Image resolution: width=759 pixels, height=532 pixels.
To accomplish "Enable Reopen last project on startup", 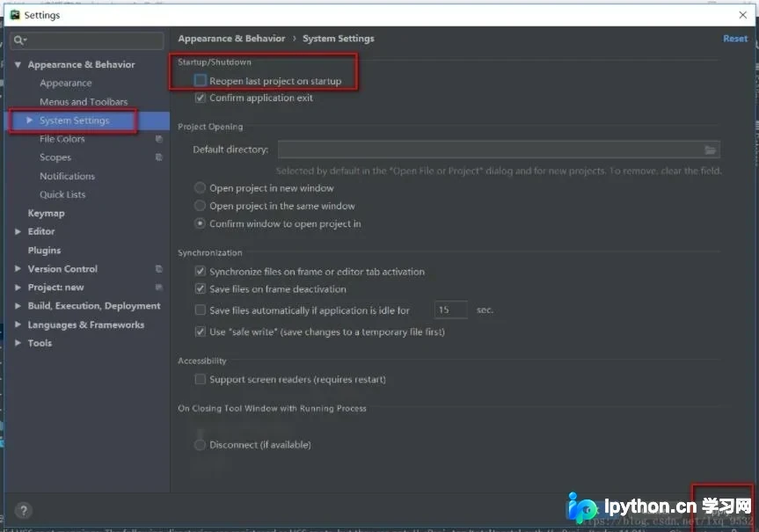I will (200, 80).
